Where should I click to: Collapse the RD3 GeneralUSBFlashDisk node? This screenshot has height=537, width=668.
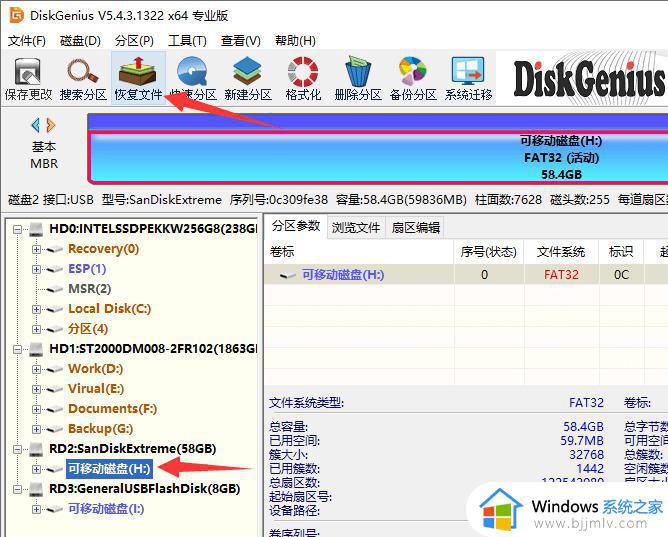click(17, 489)
